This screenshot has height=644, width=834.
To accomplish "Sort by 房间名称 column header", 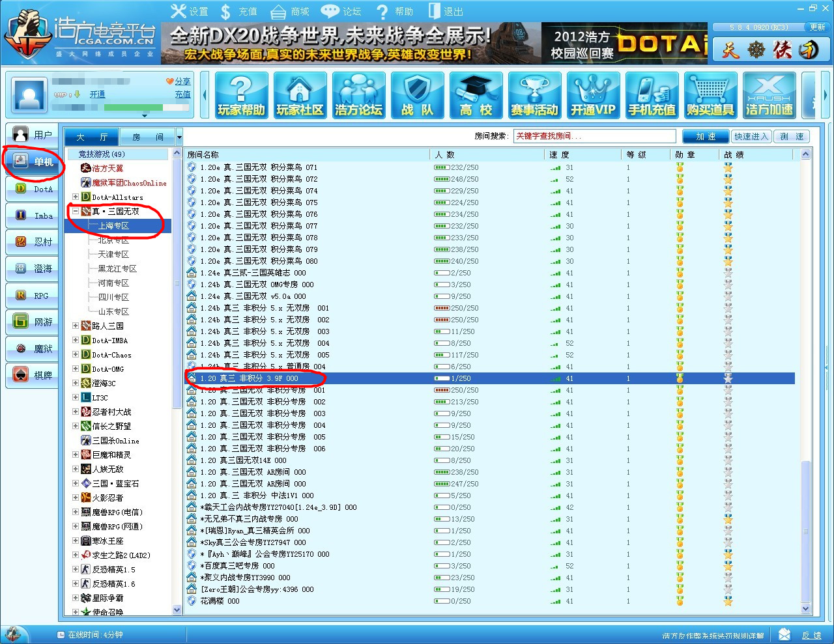I will click(x=306, y=154).
